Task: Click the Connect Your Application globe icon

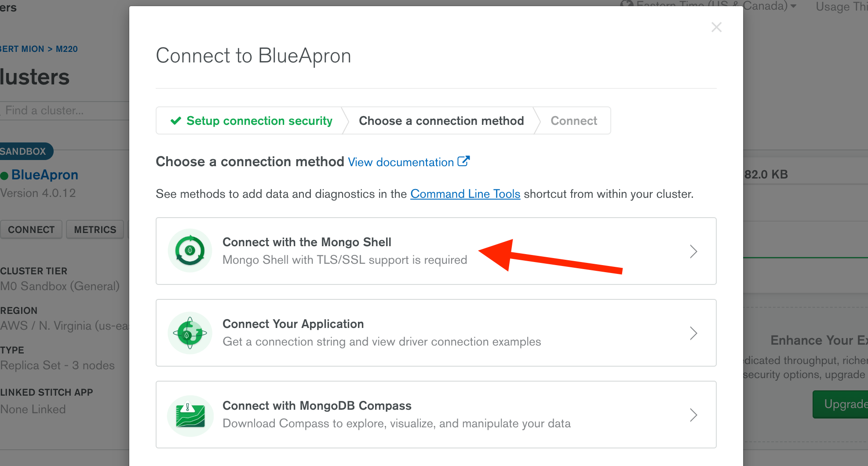Action: [190, 333]
